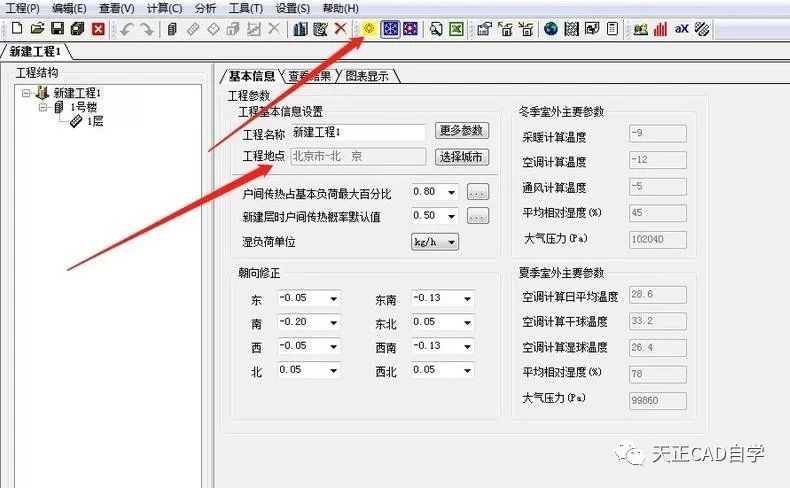
Task: Click the 选择城市 button
Action: tap(462, 157)
